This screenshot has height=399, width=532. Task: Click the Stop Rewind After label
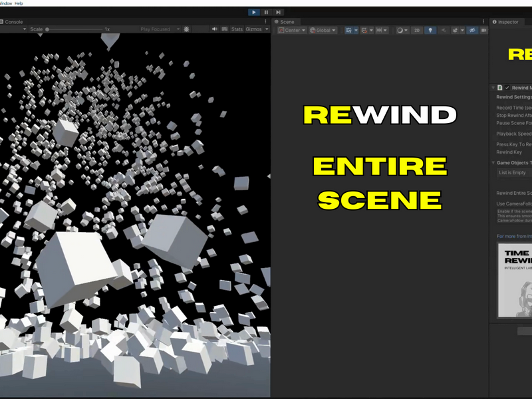pyautogui.click(x=514, y=115)
